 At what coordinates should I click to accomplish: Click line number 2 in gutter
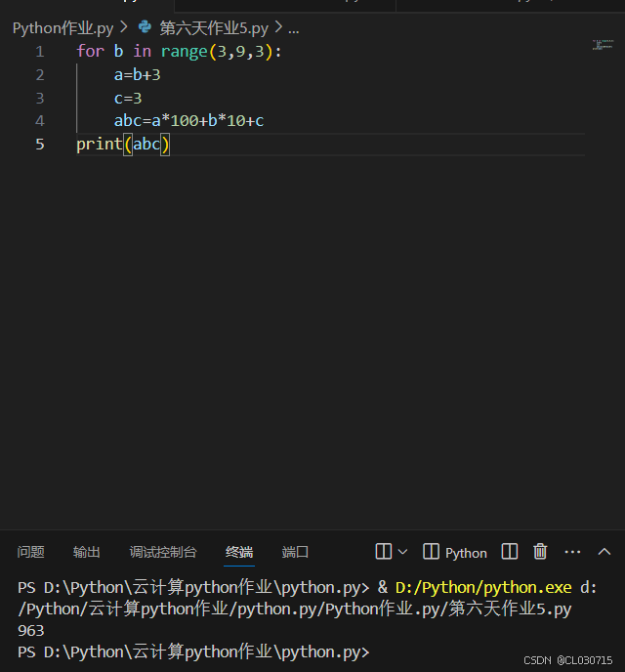click(x=40, y=75)
